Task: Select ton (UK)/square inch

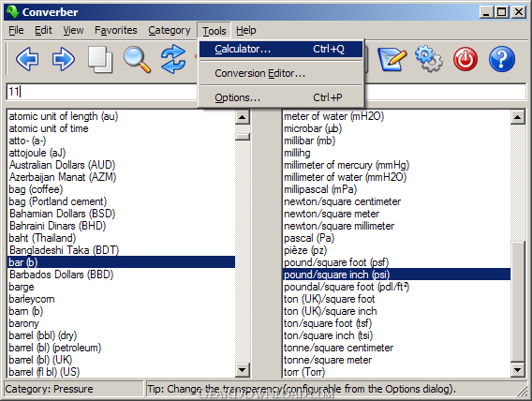Action: pyautogui.click(x=330, y=311)
